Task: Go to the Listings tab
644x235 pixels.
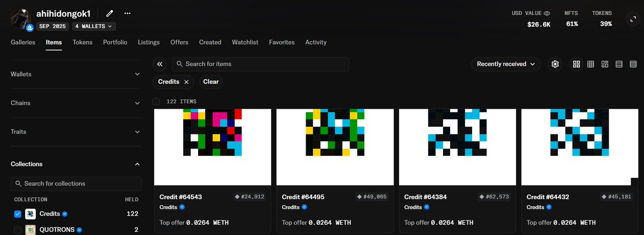Action: (149, 42)
